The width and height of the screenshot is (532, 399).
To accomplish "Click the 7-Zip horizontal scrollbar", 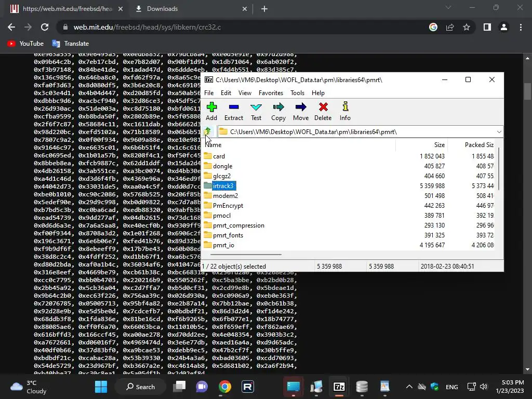I will (x=246, y=254).
